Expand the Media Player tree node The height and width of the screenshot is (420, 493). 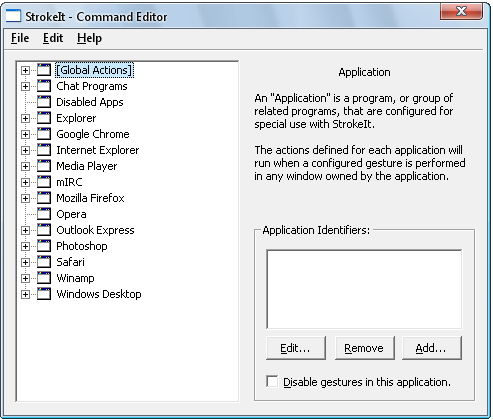pos(25,166)
